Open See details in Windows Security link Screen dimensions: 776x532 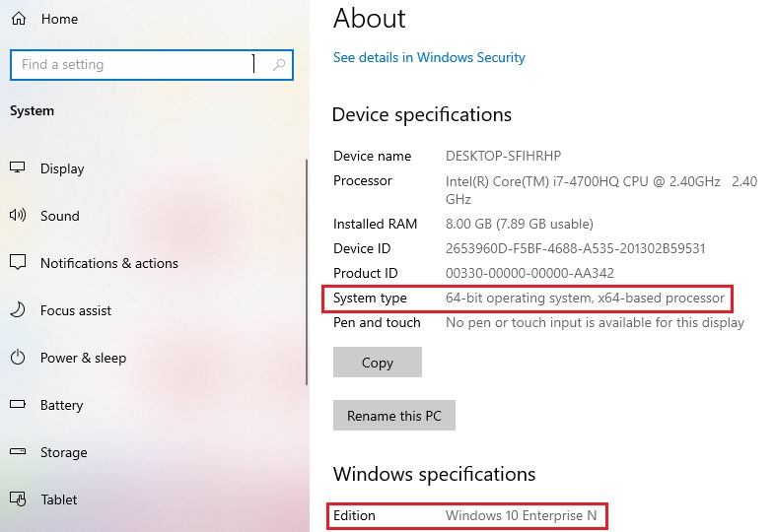click(429, 57)
